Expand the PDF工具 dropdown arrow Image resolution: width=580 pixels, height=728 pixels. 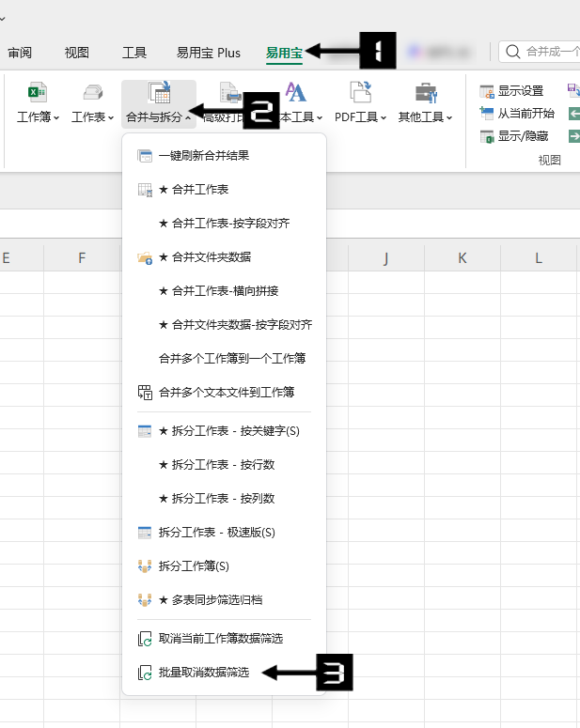(384, 118)
